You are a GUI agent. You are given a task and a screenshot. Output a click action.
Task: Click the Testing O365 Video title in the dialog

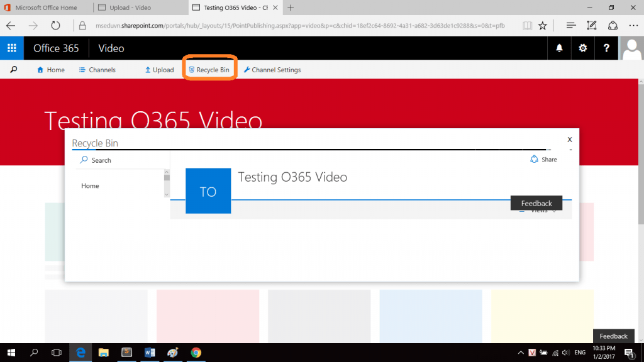pos(292,177)
